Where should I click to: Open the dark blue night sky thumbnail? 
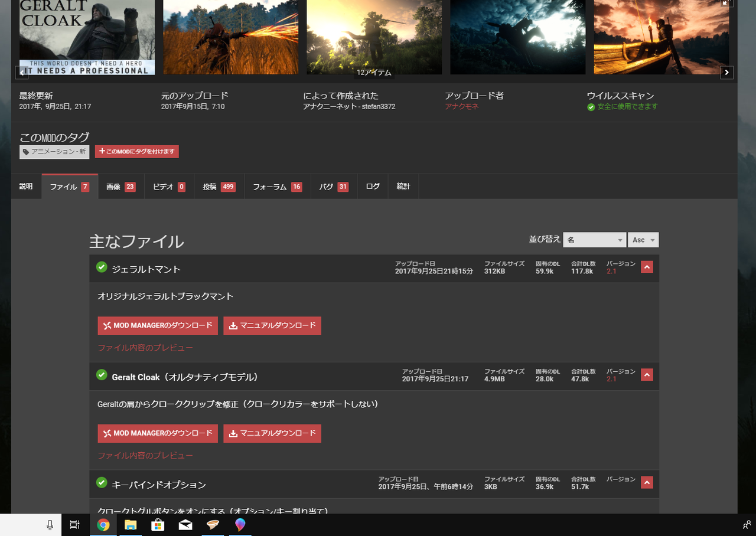[x=517, y=37]
